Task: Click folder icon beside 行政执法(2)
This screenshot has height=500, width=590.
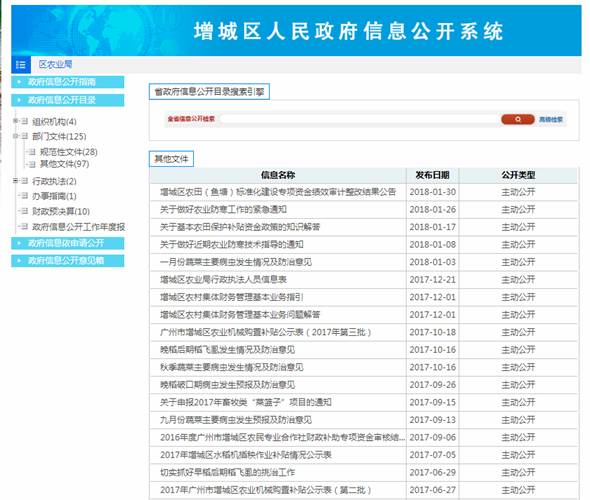Action: [x=25, y=181]
